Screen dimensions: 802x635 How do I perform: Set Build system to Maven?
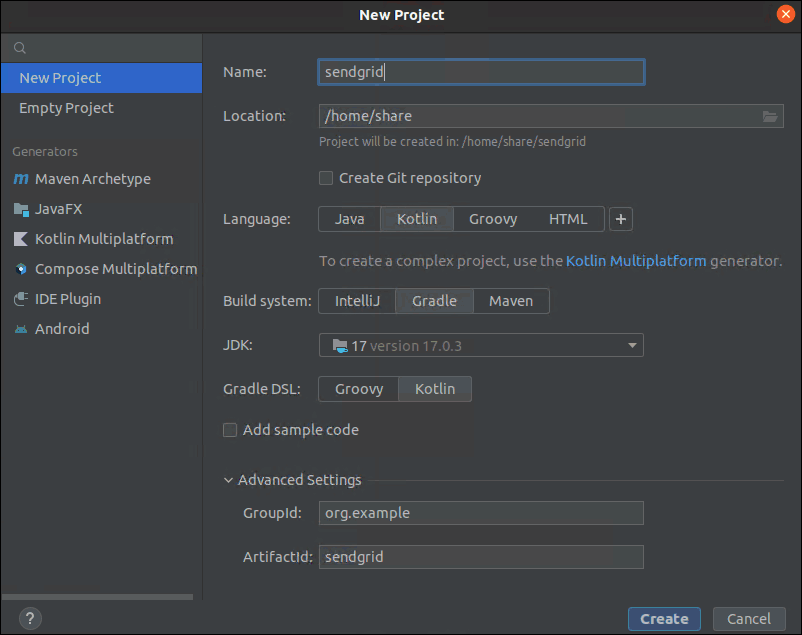[x=511, y=301]
